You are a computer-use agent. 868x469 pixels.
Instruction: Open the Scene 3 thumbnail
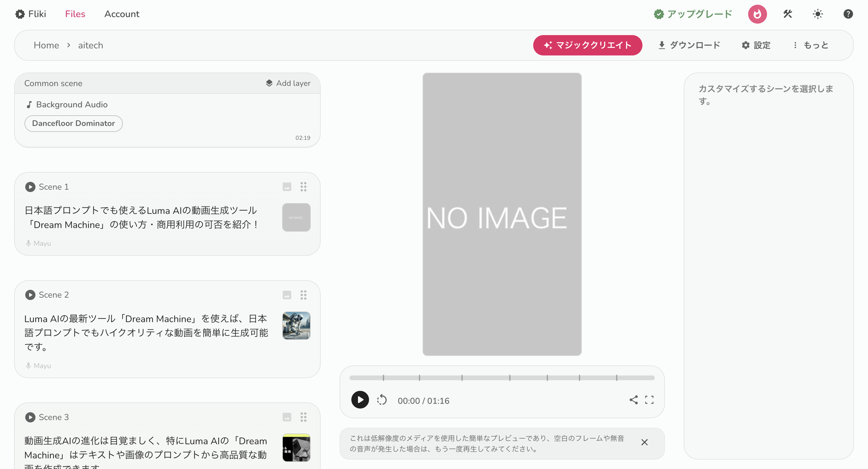pyautogui.click(x=296, y=448)
